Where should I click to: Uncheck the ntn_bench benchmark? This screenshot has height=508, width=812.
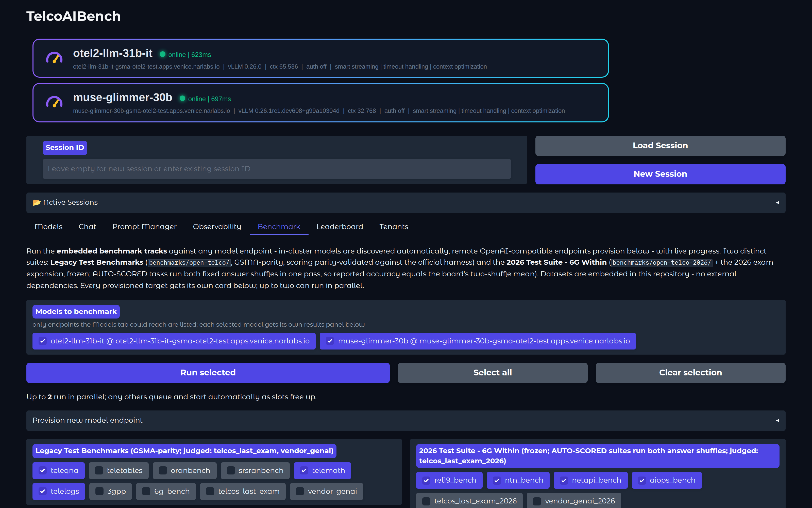pos(497,481)
